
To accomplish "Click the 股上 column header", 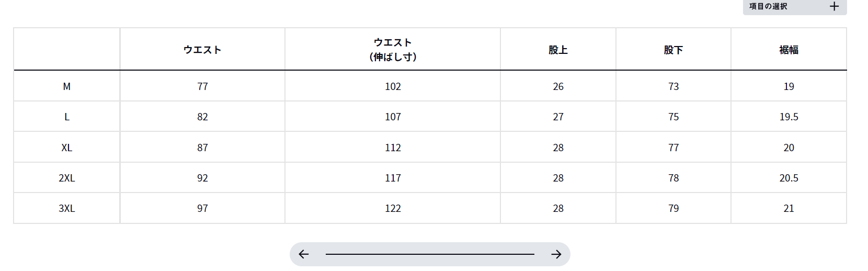I will tap(558, 50).
